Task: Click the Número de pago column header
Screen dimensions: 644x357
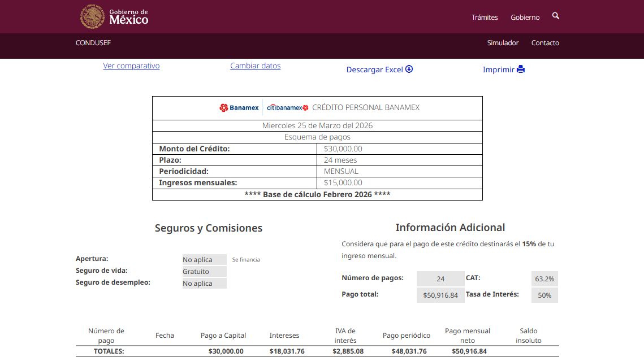Action: pos(106,336)
